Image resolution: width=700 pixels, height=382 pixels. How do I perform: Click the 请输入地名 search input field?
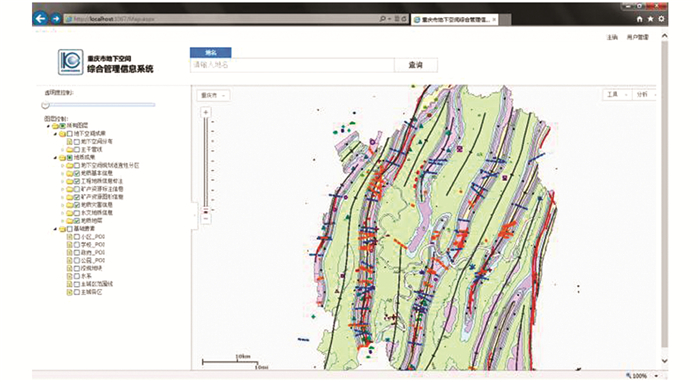[292, 65]
